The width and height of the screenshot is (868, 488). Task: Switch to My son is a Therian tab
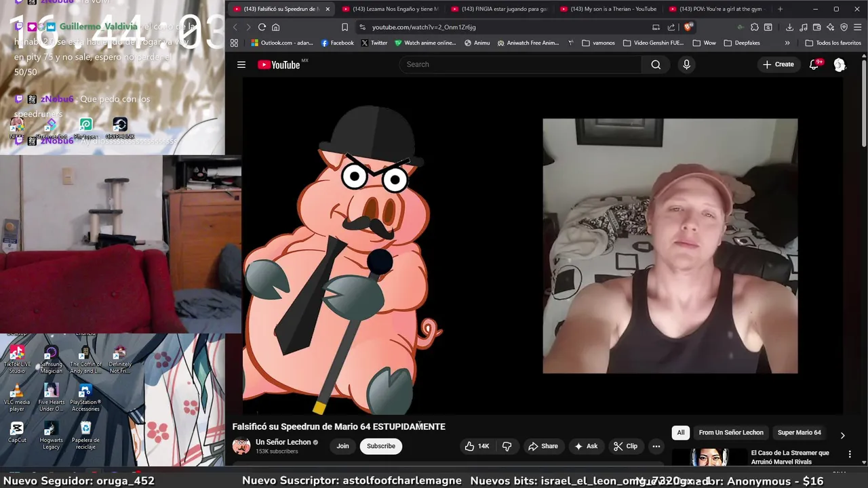(x=608, y=9)
